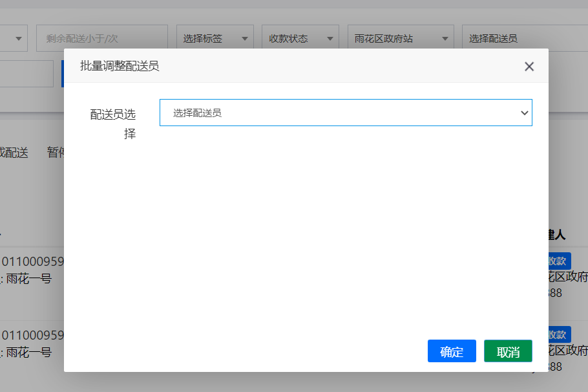Click the blue 收款 badge in second row
The width and height of the screenshot is (588, 392).
(x=557, y=334)
